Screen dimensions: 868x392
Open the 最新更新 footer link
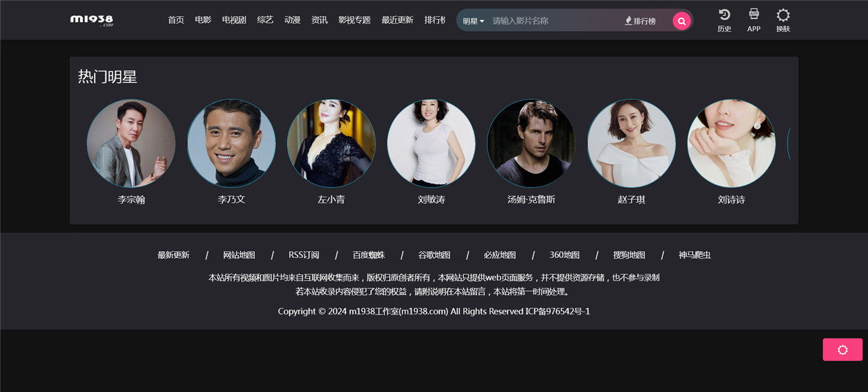click(x=174, y=255)
